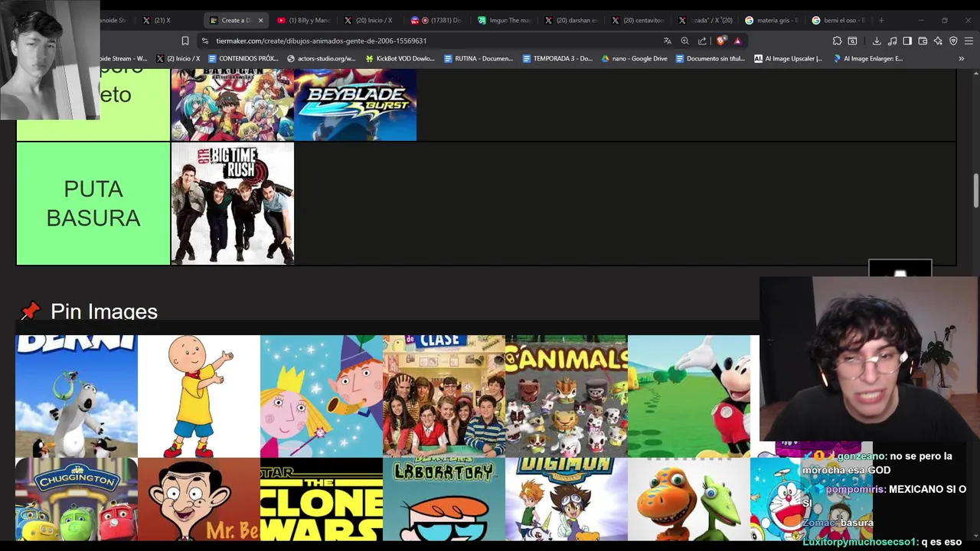Switch to '(1) Billy y Mandy' YouTube tab
980x551 pixels.
point(303,20)
